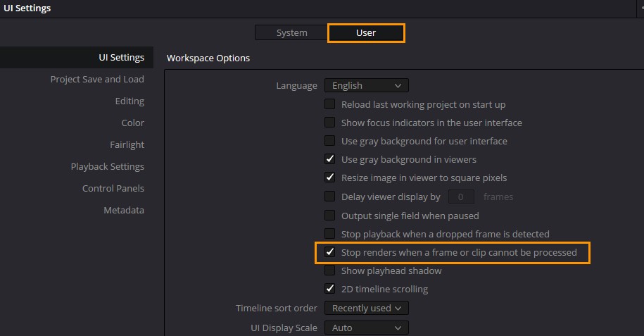Open the Timeline sort order dropdown
Viewport: 644px width, 336px height.
(x=366, y=308)
